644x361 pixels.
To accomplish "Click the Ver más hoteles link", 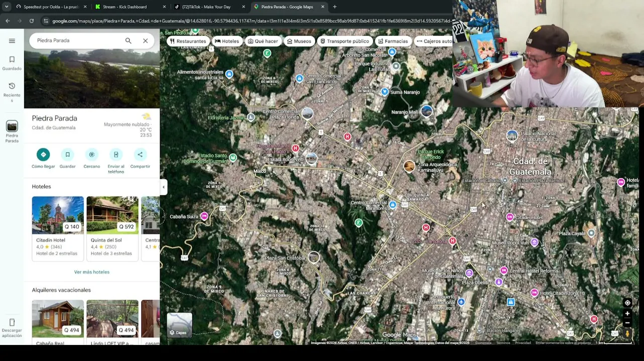I will coord(92,272).
